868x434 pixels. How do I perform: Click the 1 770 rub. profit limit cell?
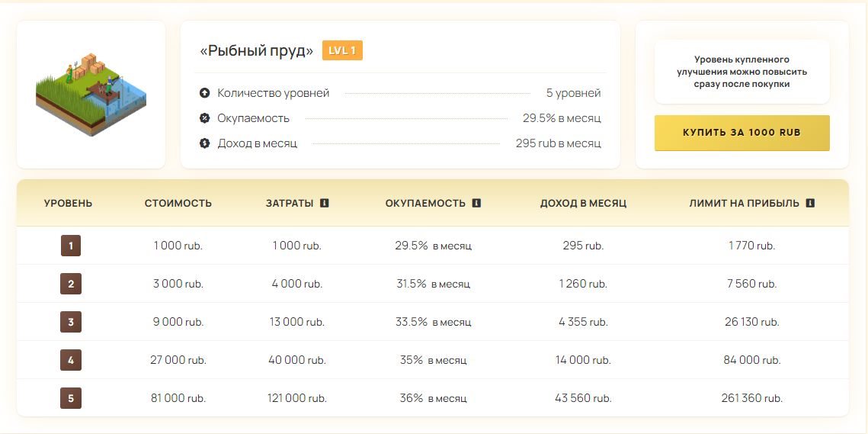[x=751, y=246]
